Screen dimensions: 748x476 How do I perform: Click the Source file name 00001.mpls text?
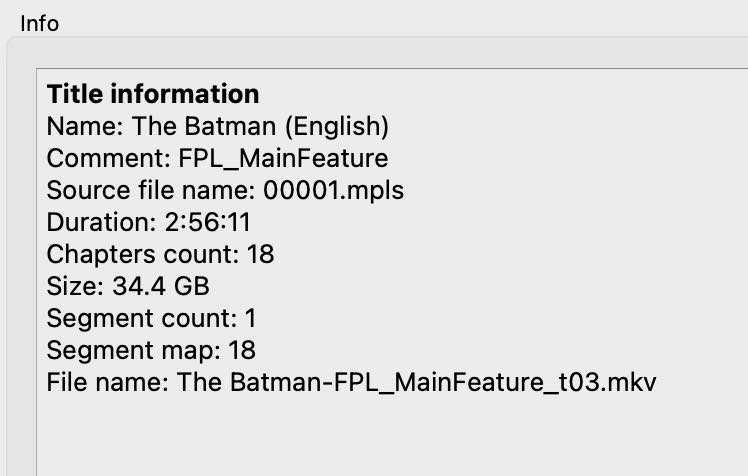tap(225, 190)
